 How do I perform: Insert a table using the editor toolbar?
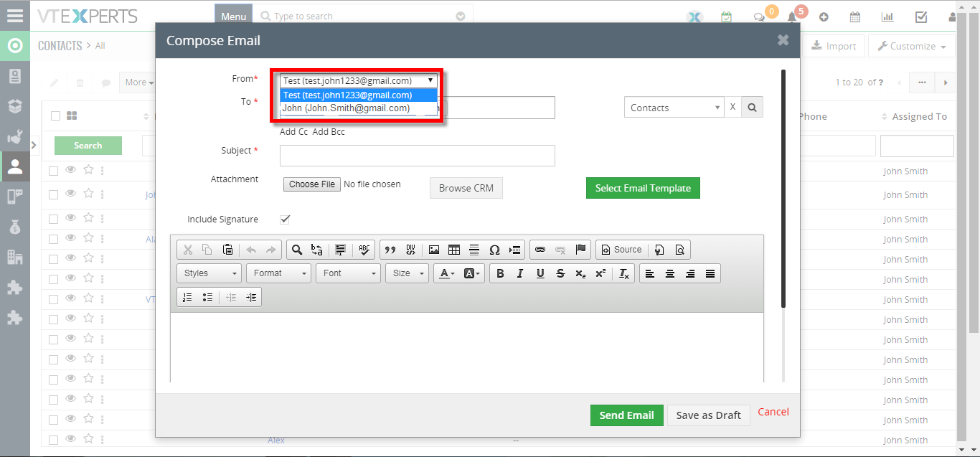pos(453,249)
